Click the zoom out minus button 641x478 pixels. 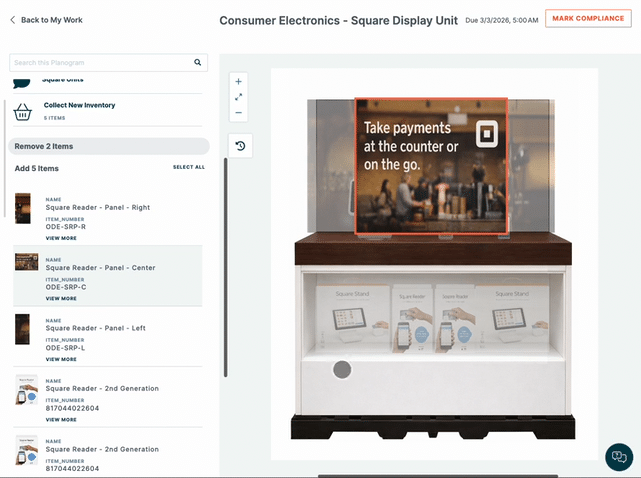[x=239, y=113]
